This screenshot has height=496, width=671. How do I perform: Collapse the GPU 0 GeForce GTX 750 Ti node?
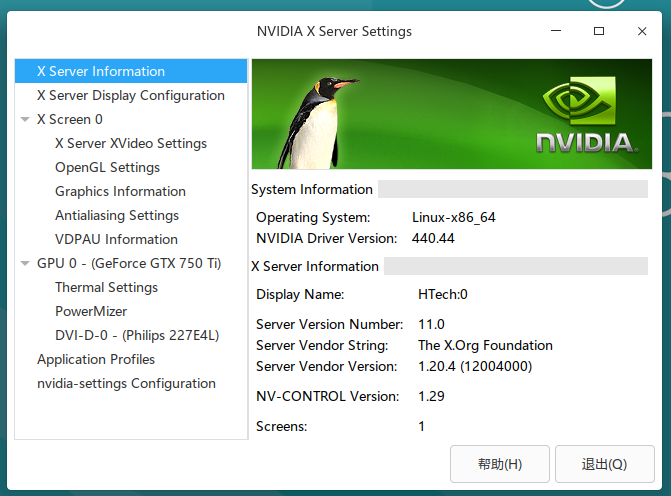[x=25, y=264]
